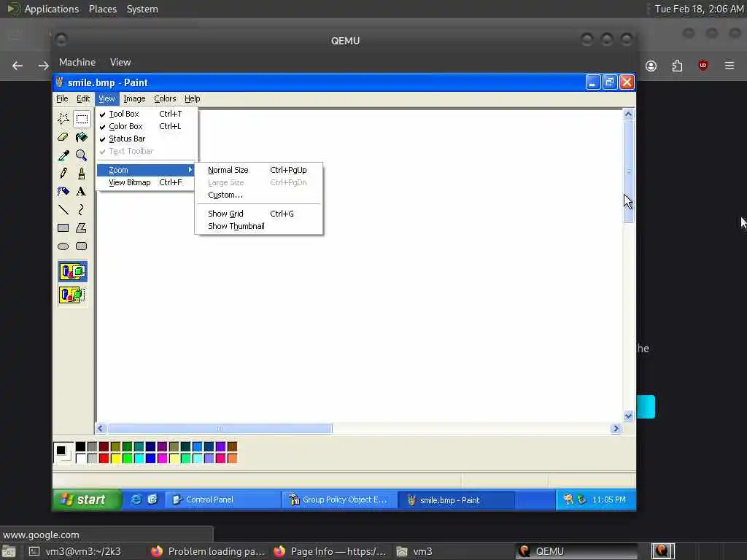Image resolution: width=747 pixels, height=560 pixels.
Task: Open the System menu in top panel
Action: (142, 9)
